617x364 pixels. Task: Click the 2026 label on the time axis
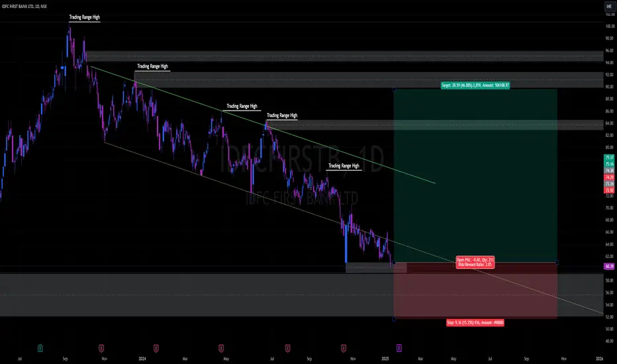[599, 359]
